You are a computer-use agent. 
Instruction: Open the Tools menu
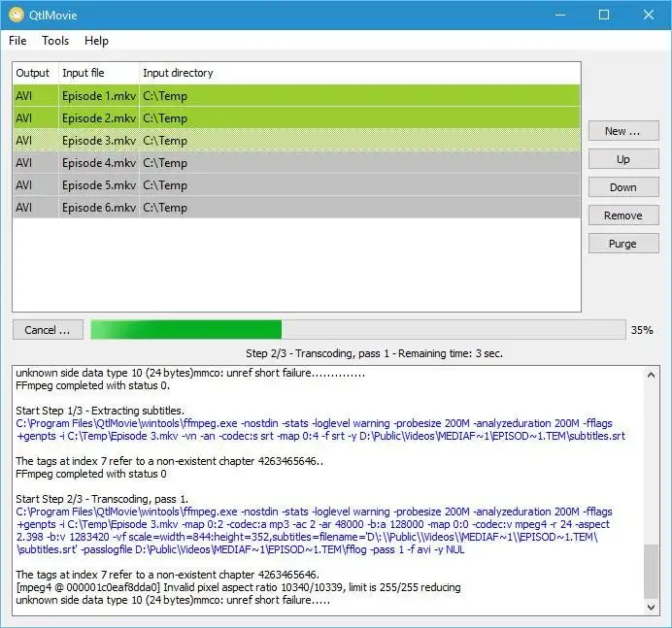[x=55, y=41]
